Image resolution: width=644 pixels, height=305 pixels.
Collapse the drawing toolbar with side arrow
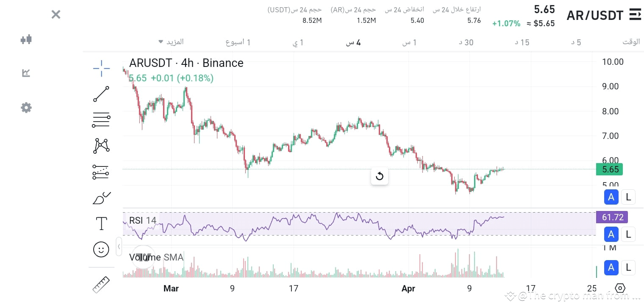tap(119, 246)
